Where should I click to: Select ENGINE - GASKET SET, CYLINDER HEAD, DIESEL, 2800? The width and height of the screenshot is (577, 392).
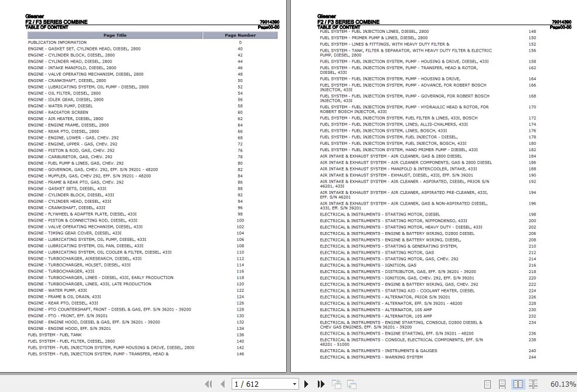(84, 49)
